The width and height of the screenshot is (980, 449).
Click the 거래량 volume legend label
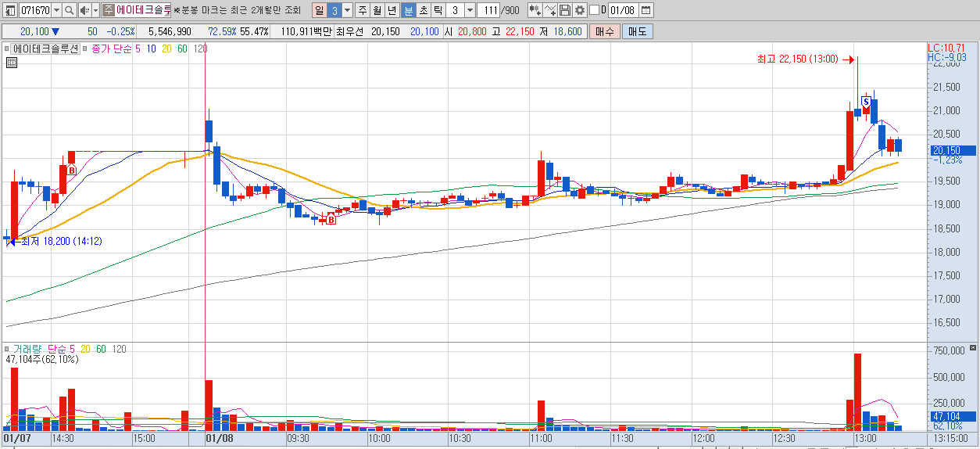click(x=28, y=349)
